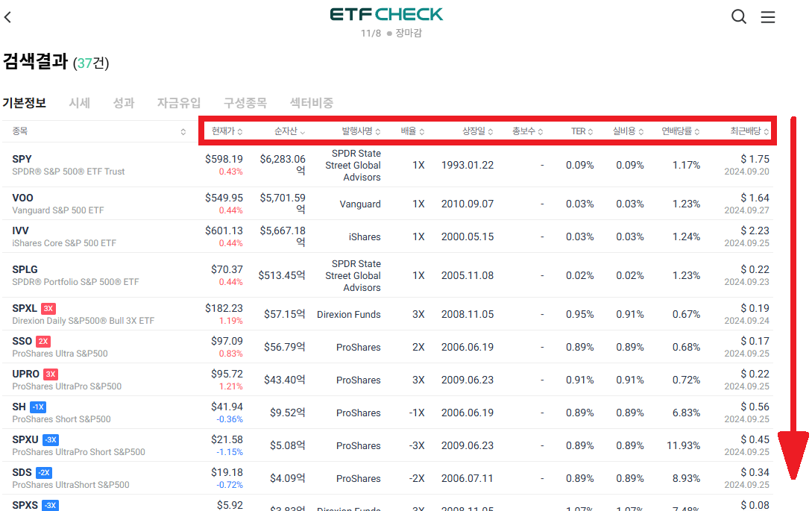Click Vanguard S&P 500 ETF name
The height and width of the screenshot is (511, 812).
[58, 210]
